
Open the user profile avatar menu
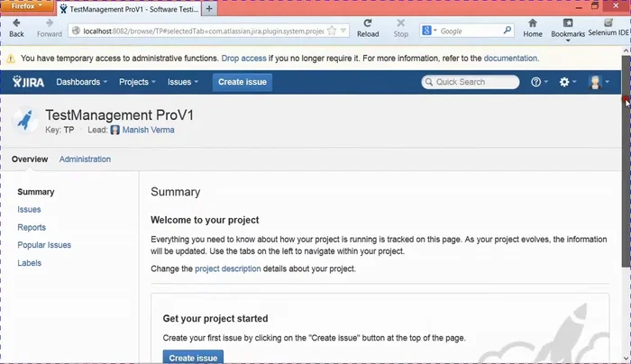coord(599,82)
